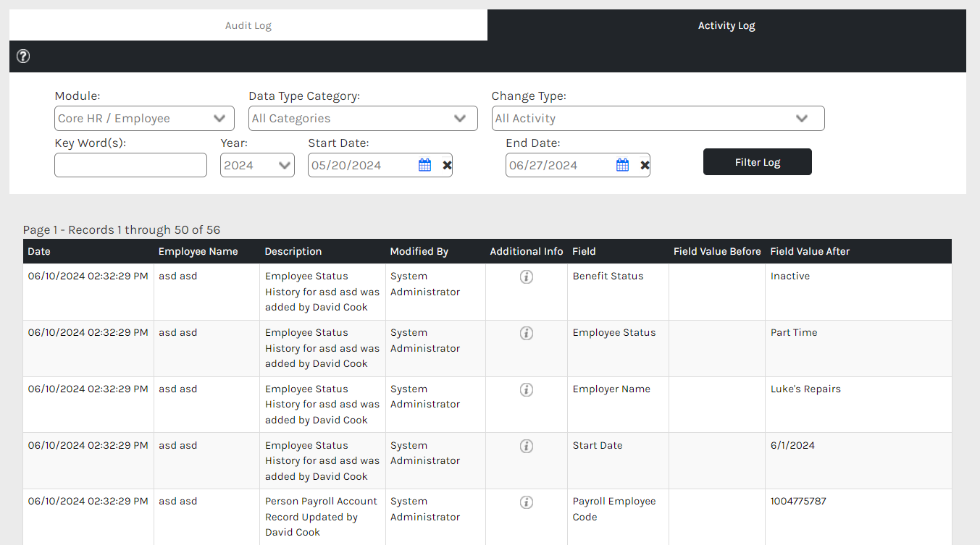Select the 'Luke's Repairs' value cell

pos(858,405)
